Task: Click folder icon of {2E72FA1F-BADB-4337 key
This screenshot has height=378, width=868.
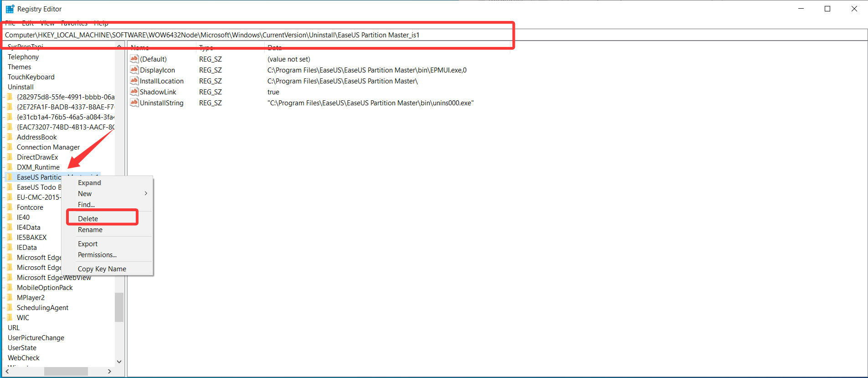Action: 10,107
